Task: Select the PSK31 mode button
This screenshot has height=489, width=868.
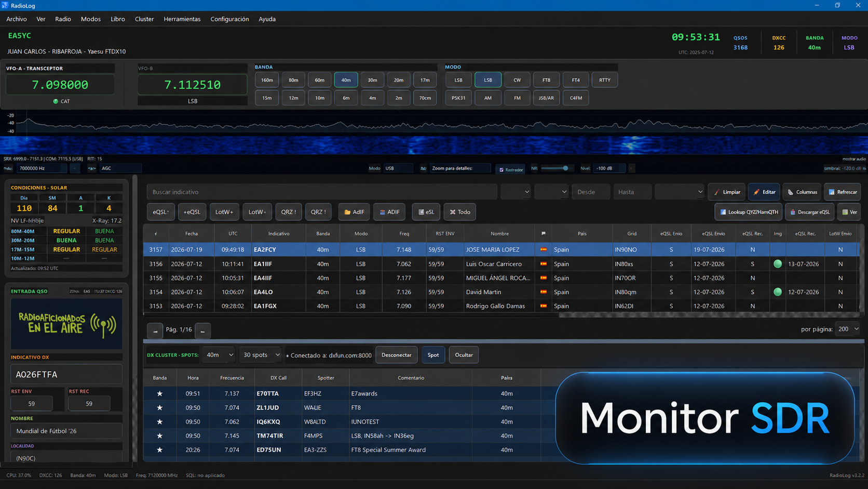Action: point(458,98)
